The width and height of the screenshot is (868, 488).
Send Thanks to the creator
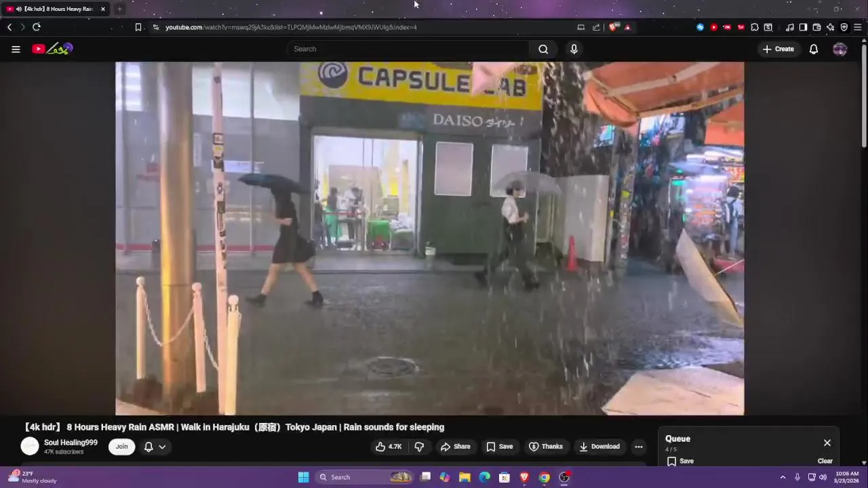546,447
